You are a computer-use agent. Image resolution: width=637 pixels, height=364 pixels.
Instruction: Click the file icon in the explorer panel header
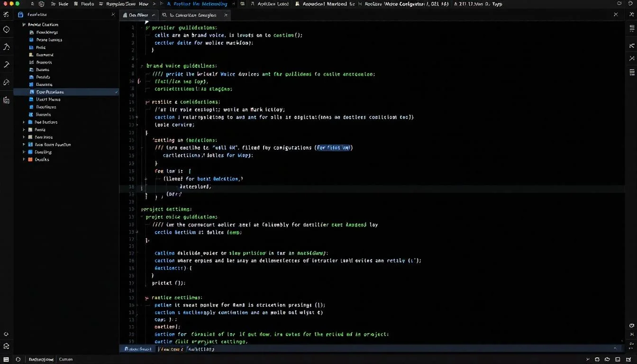[20, 15]
